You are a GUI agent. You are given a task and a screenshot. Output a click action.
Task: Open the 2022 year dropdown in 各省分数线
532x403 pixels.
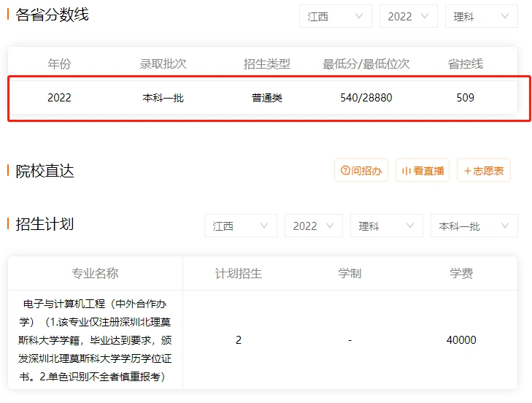point(408,16)
